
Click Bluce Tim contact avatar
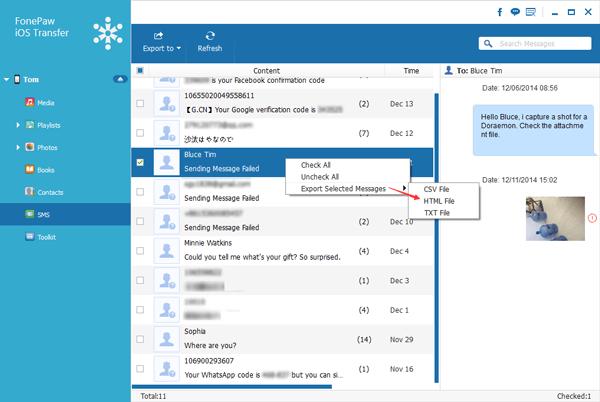(166, 162)
